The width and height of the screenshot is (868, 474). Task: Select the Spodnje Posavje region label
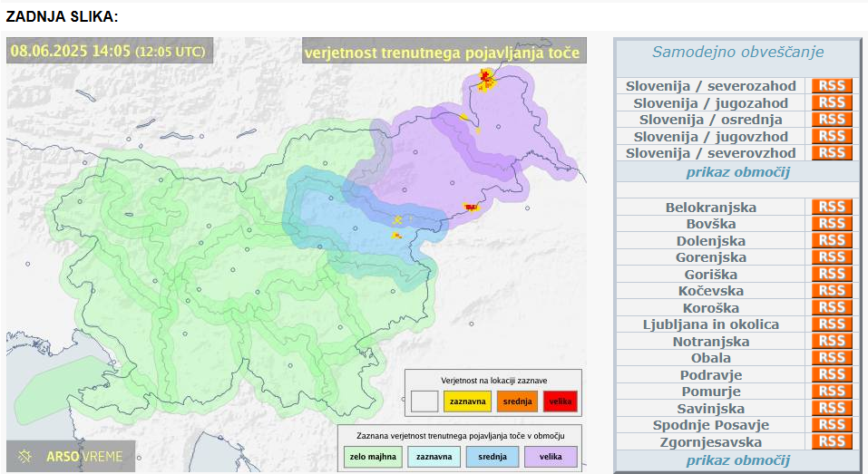[710, 425]
